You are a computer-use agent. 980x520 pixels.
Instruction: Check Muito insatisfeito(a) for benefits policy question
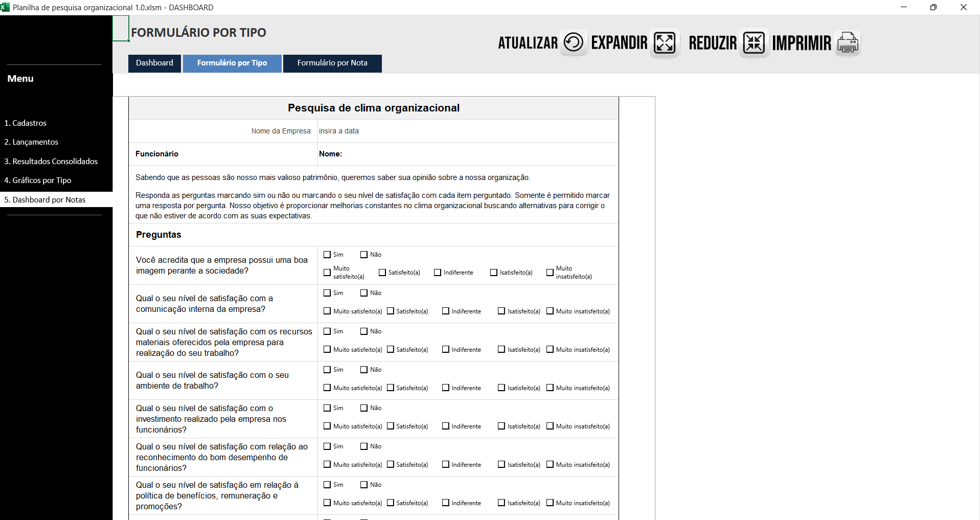pyautogui.click(x=550, y=503)
